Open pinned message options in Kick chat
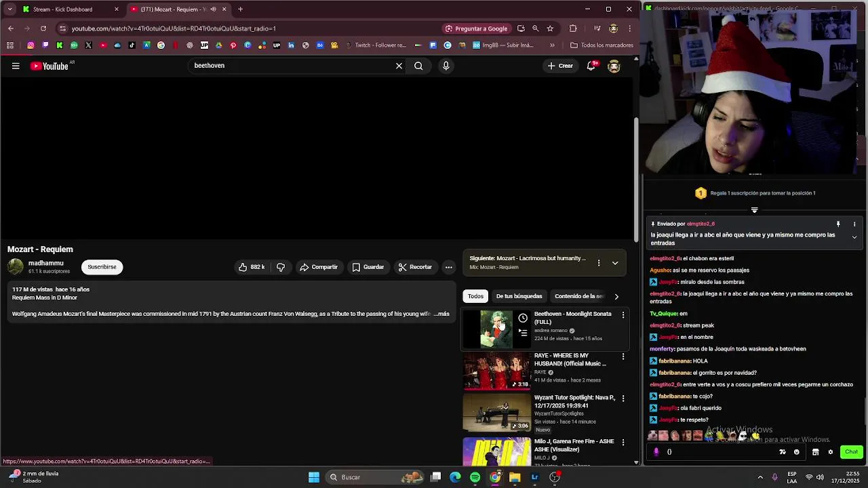The width and height of the screenshot is (868, 488). [x=854, y=224]
